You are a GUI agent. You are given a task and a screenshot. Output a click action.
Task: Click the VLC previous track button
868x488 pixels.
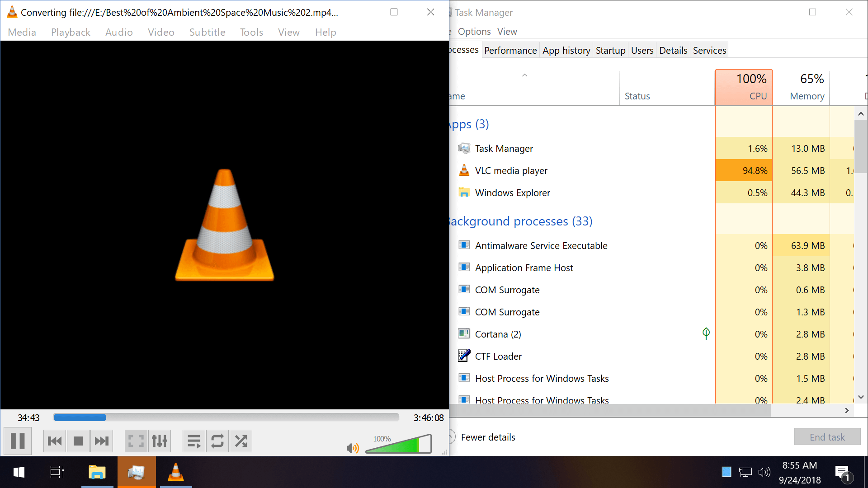(54, 441)
